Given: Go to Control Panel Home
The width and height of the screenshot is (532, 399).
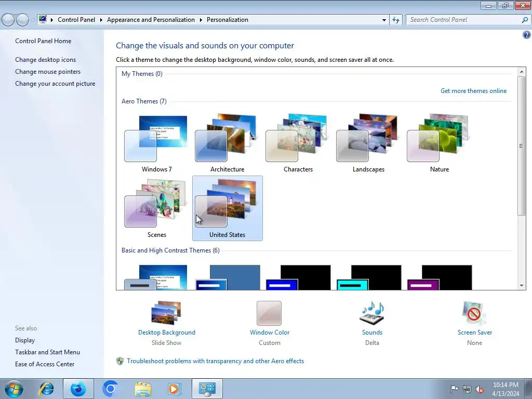Looking at the screenshot, I should point(43,41).
